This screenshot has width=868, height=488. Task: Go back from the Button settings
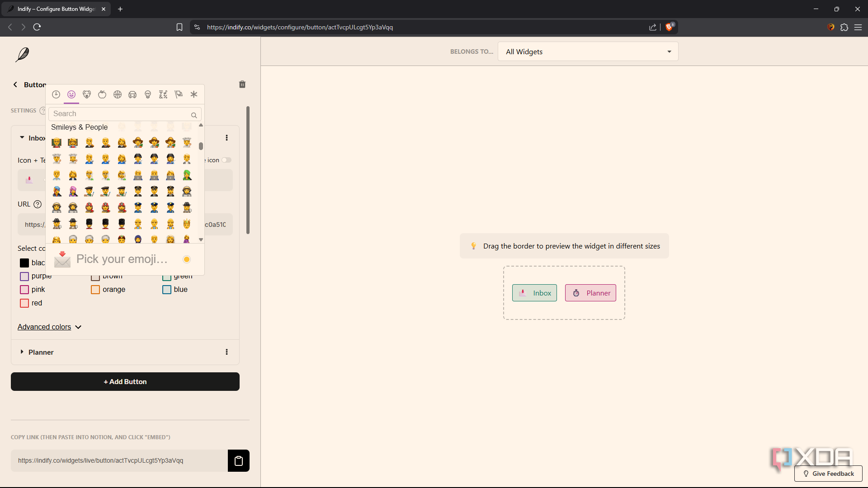tap(15, 84)
